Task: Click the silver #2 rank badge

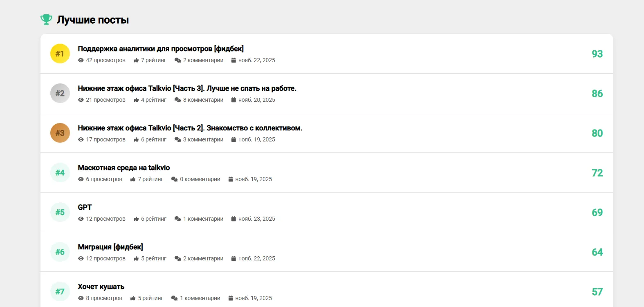Action: pos(60,93)
